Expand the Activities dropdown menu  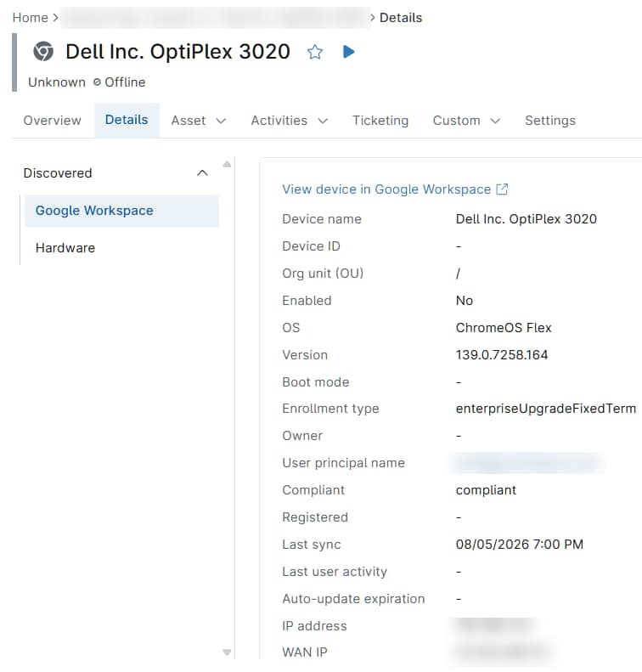(289, 121)
